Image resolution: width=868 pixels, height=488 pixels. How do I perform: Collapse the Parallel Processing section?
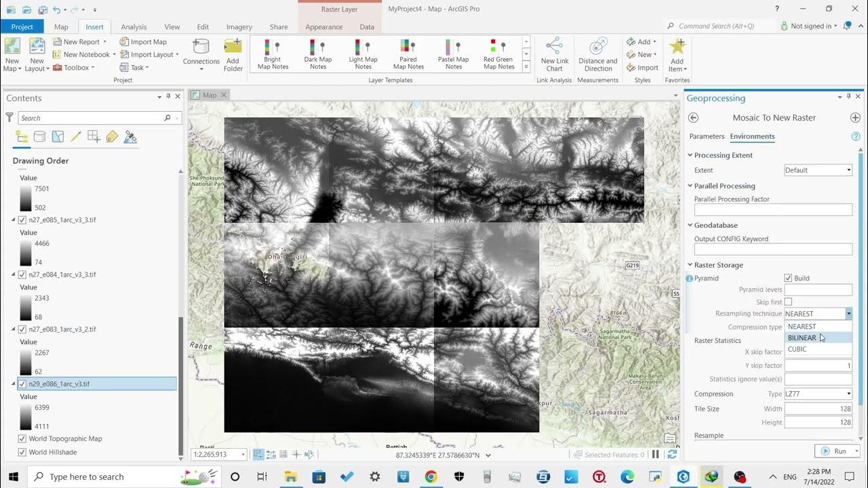[690, 186]
